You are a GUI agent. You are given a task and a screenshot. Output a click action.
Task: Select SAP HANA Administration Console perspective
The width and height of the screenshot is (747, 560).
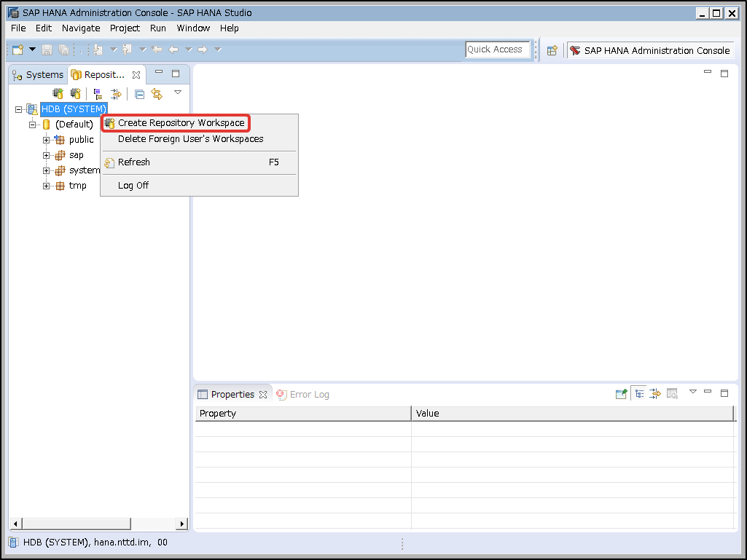click(650, 50)
